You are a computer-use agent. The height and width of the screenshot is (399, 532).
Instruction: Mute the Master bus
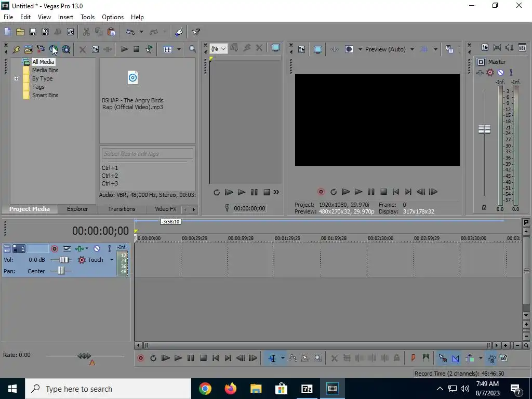[500, 73]
